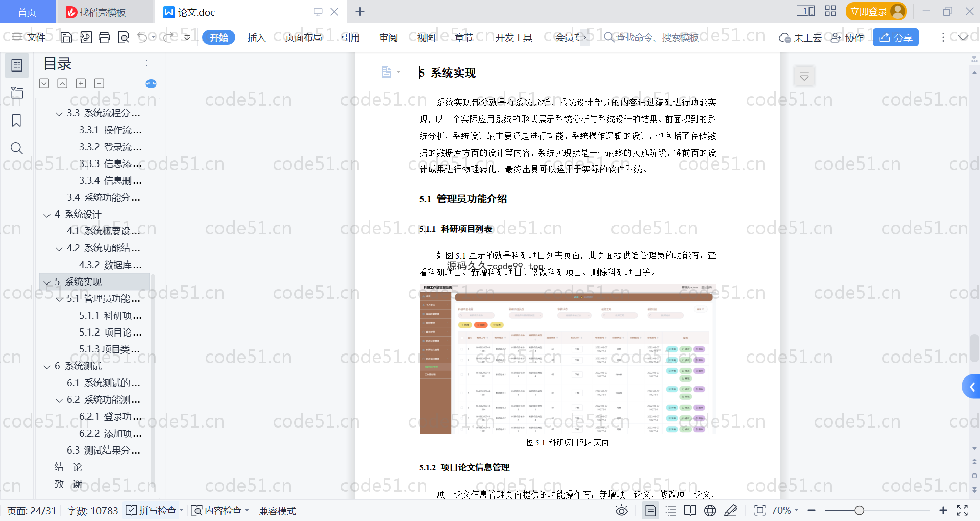Select the 引用 ribbon tab

351,37
